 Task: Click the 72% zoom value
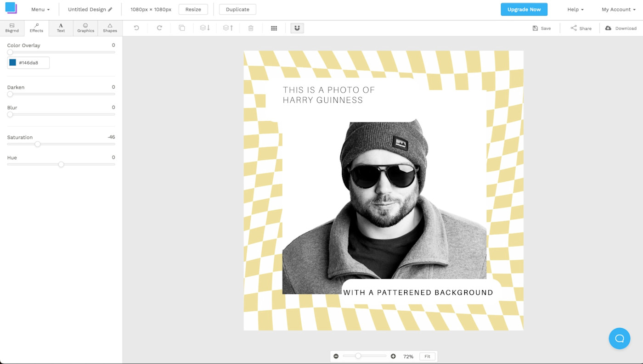(x=408, y=357)
